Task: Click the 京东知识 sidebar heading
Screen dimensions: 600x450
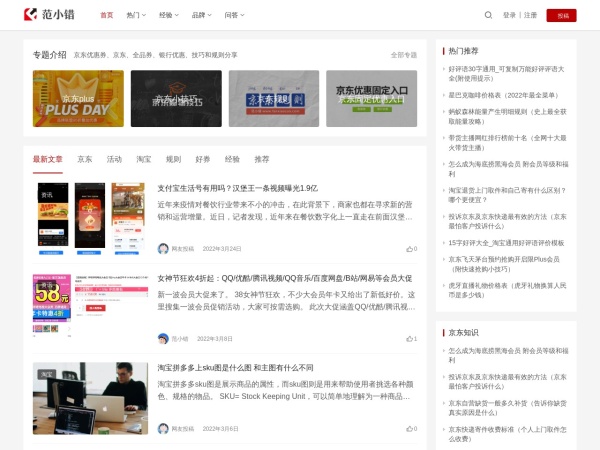Action: [463, 333]
